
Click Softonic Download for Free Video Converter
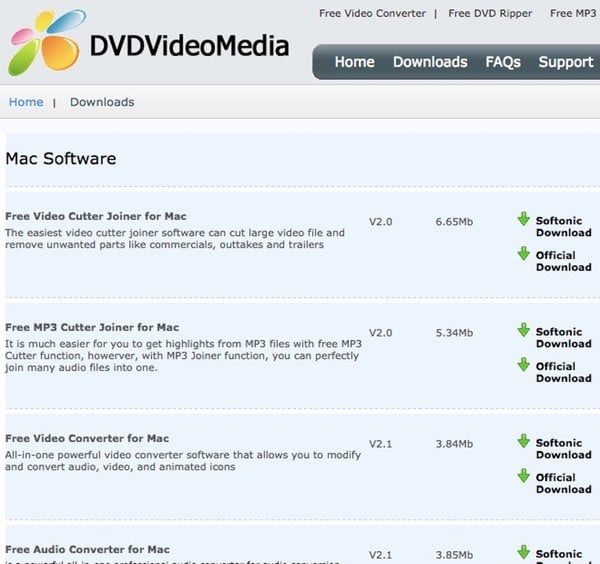(x=564, y=448)
